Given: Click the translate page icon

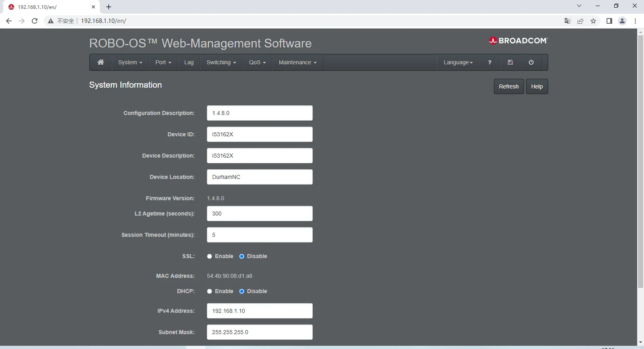Looking at the screenshot, I should pos(568,21).
